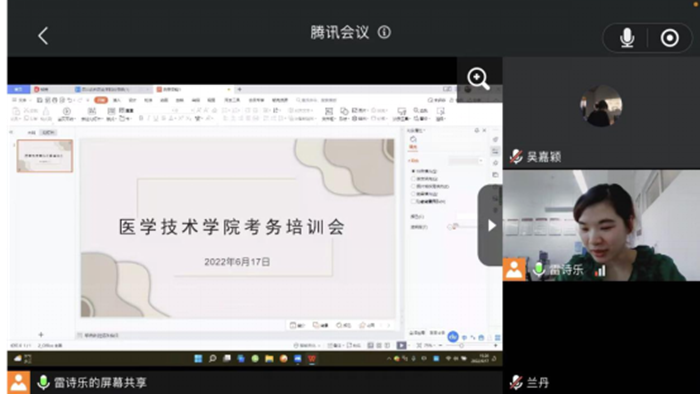Zoom in with status bar plus button
Image resolution: width=700 pixels, height=394 pixels.
[x=495, y=345]
